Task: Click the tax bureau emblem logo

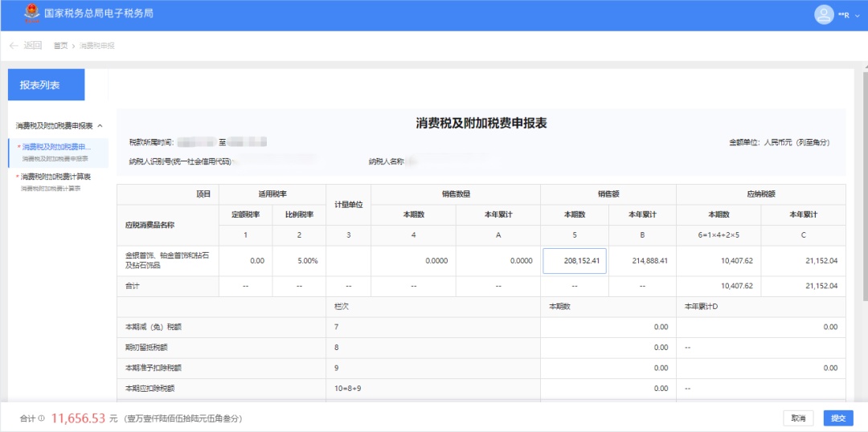Action: tap(31, 14)
